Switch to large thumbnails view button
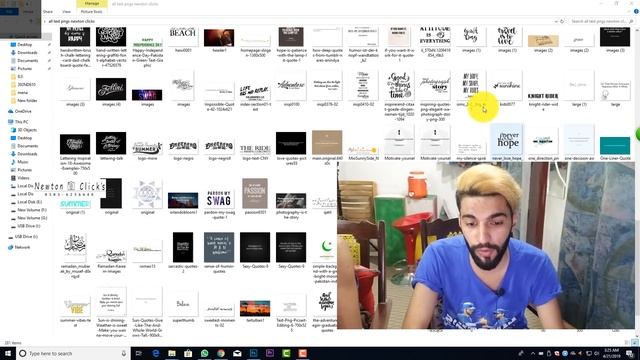The height and width of the screenshot is (360, 640). pyautogui.click(x=635, y=342)
